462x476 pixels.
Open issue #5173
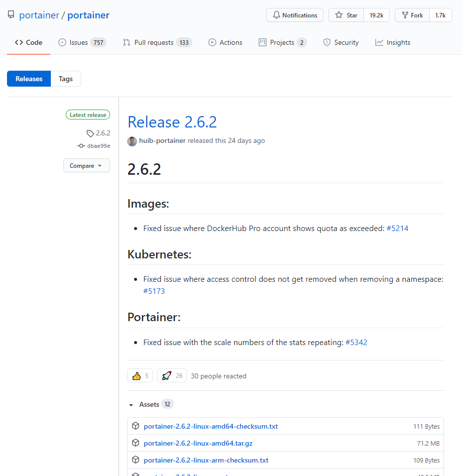coord(154,291)
